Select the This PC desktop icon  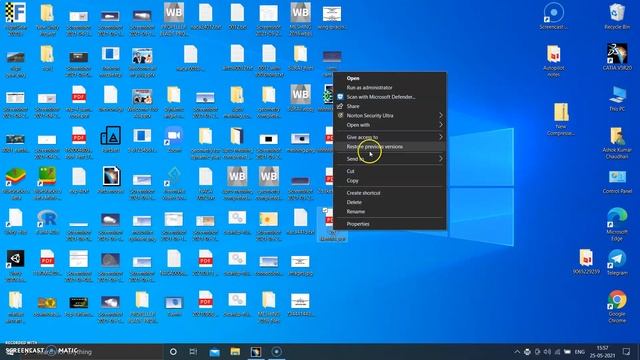coord(617,98)
